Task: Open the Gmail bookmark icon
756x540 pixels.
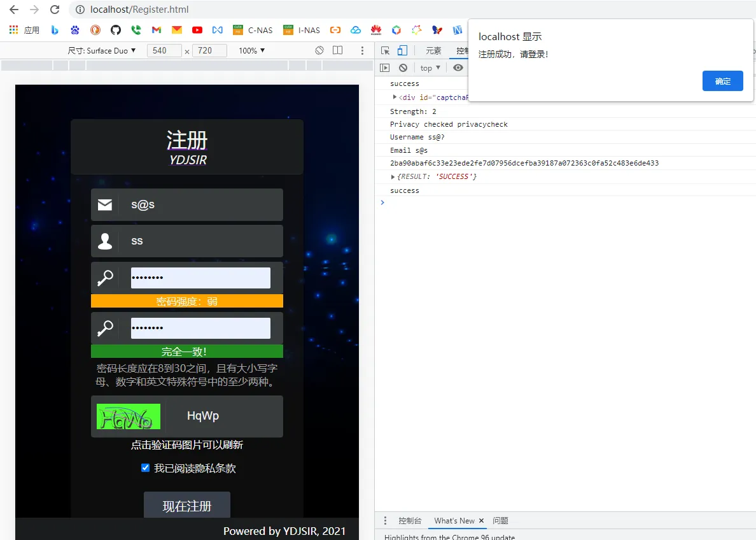Action: (156, 30)
